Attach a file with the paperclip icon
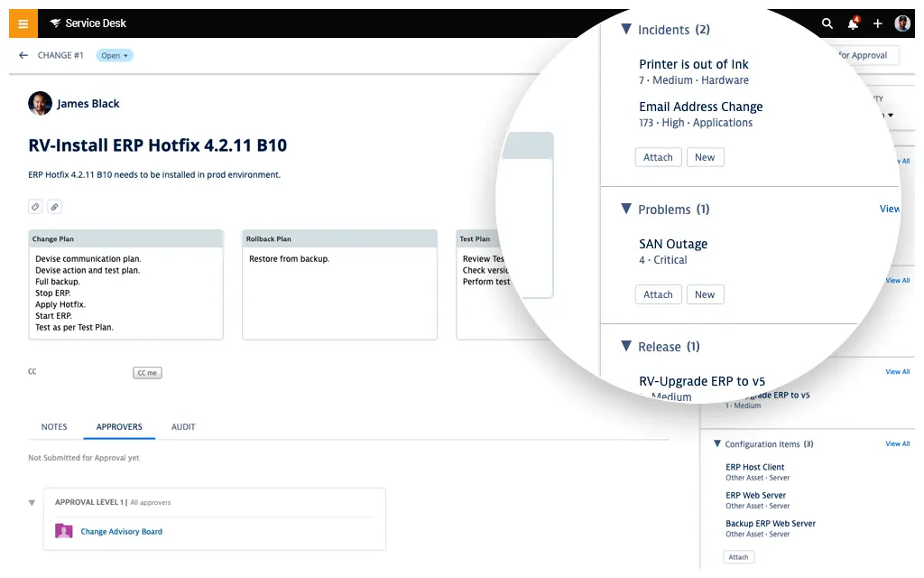The width and height of the screenshot is (924, 578). pos(54,207)
